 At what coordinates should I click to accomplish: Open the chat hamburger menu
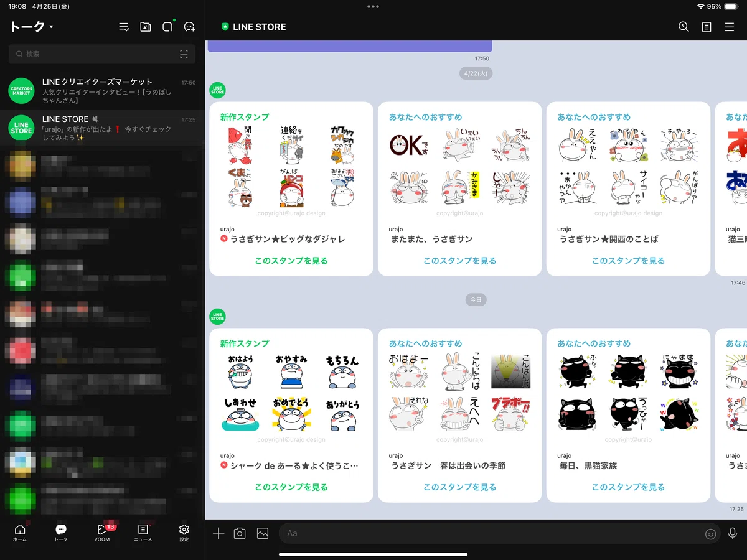click(730, 27)
